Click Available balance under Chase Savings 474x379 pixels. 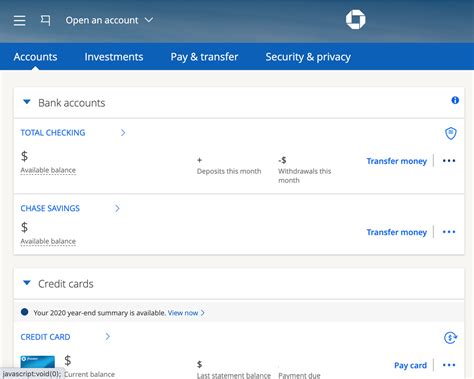pyautogui.click(x=48, y=241)
